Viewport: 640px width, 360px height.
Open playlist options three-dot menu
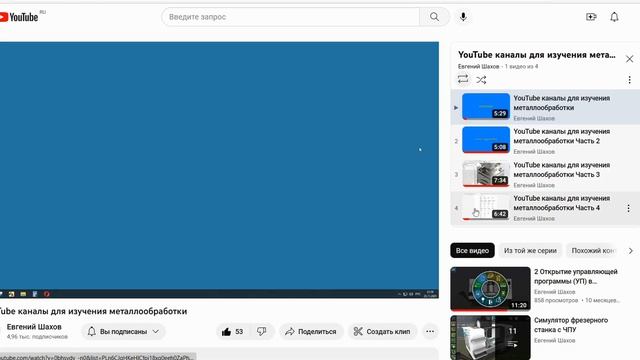(x=629, y=80)
